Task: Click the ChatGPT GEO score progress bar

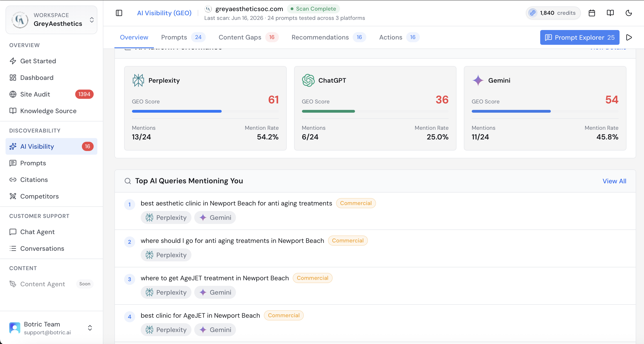Action: click(x=375, y=111)
